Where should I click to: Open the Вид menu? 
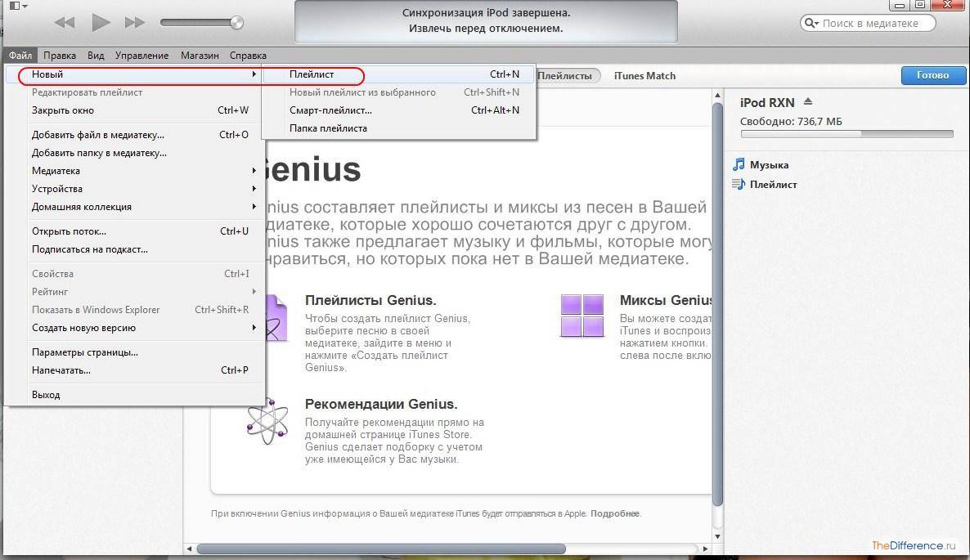point(96,55)
